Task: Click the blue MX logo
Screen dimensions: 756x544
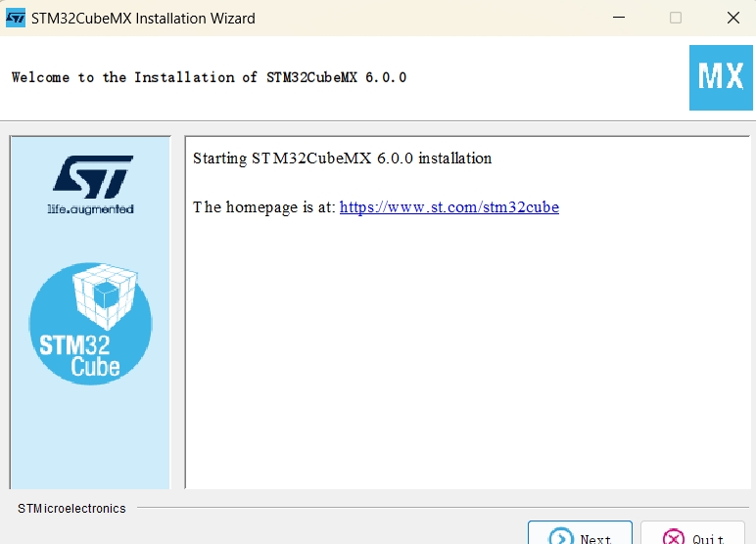Action: pos(721,77)
